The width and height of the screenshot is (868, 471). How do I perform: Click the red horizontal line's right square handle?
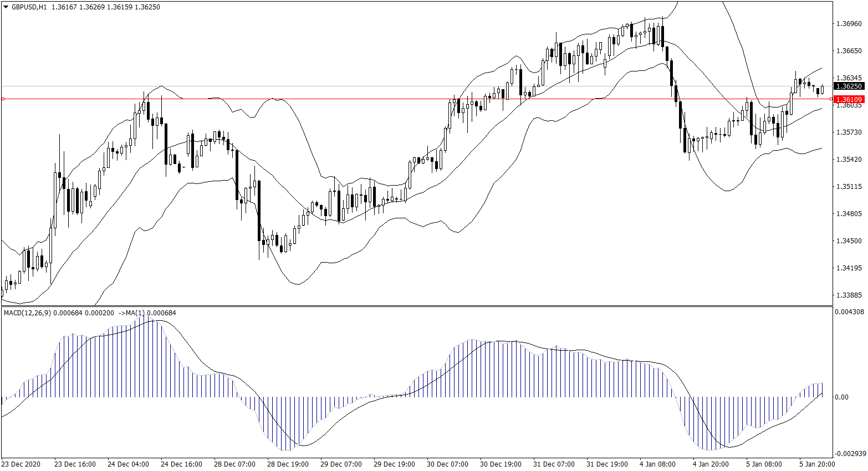pos(831,99)
